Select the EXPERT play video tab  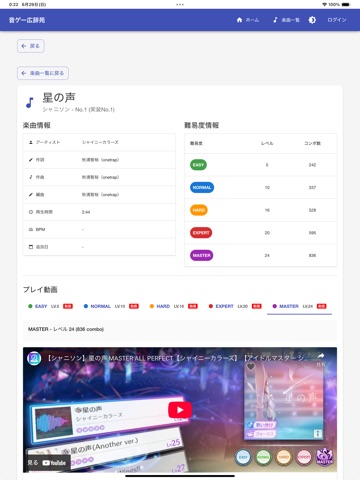click(x=235, y=306)
